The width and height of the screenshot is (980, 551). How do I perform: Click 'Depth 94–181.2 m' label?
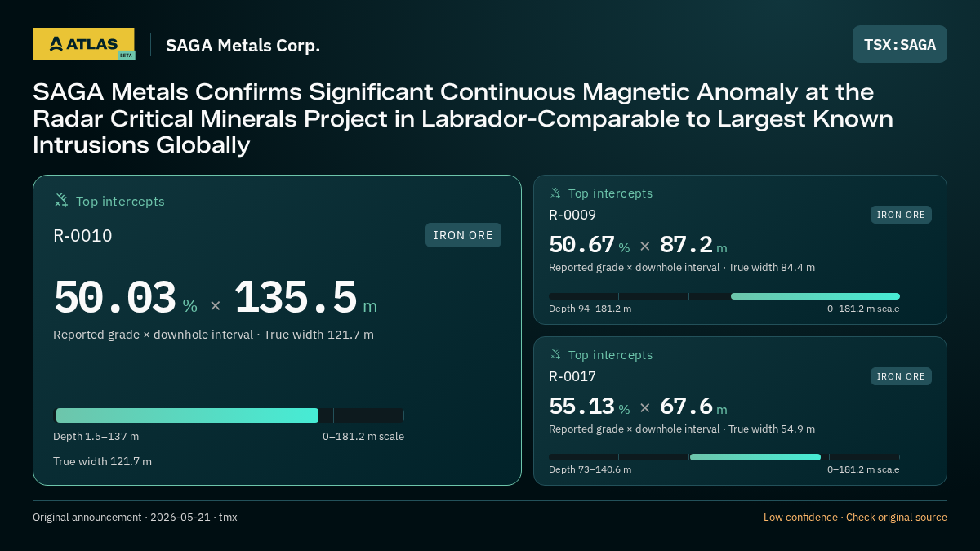coord(590,309)
